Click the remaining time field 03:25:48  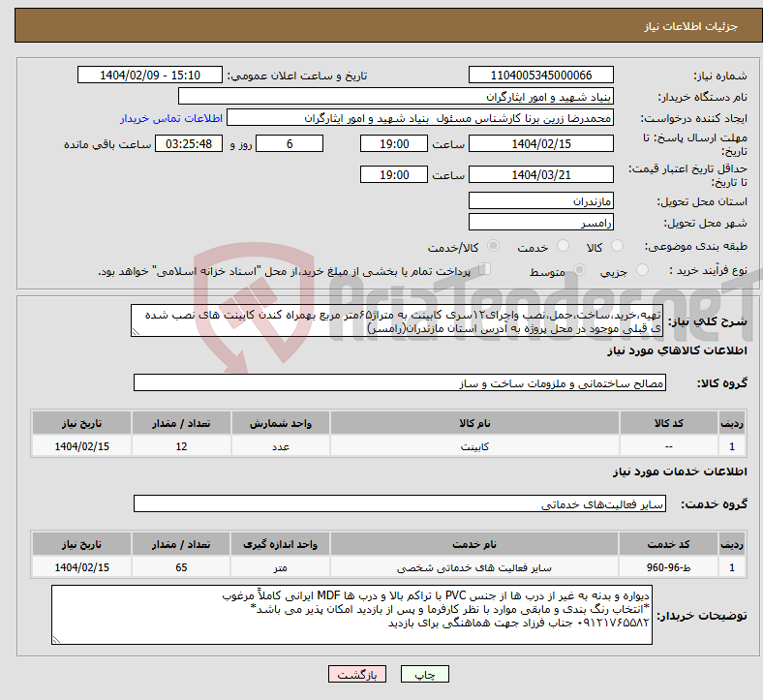pyautogui.click(x=189, y=144)
